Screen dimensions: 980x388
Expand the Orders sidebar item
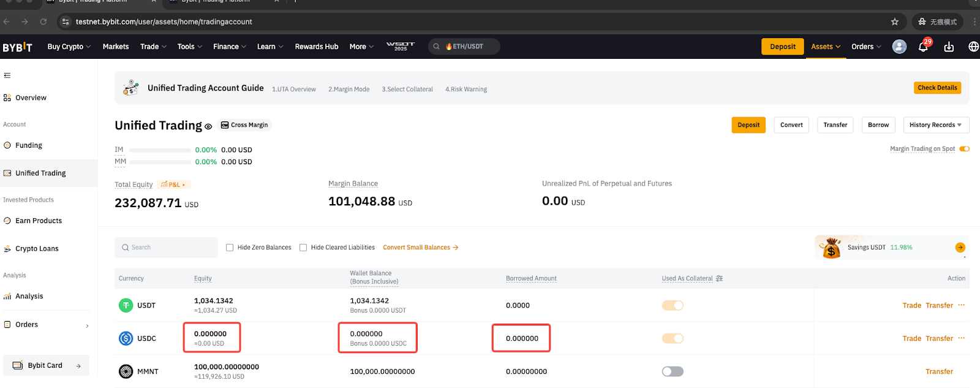click(x=46, y=325)
